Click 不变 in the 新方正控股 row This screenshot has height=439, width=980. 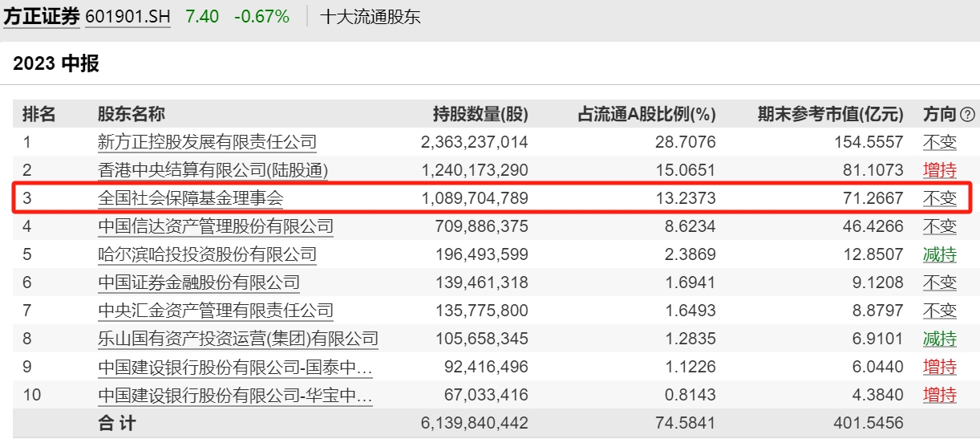[x=940, y=142]
